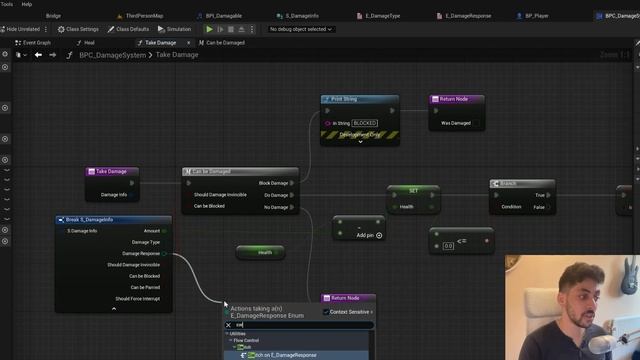Viewport: 640px width, 360px height.
Task: Click the Advance Frame button in the play controls
Action: [220, 29]
